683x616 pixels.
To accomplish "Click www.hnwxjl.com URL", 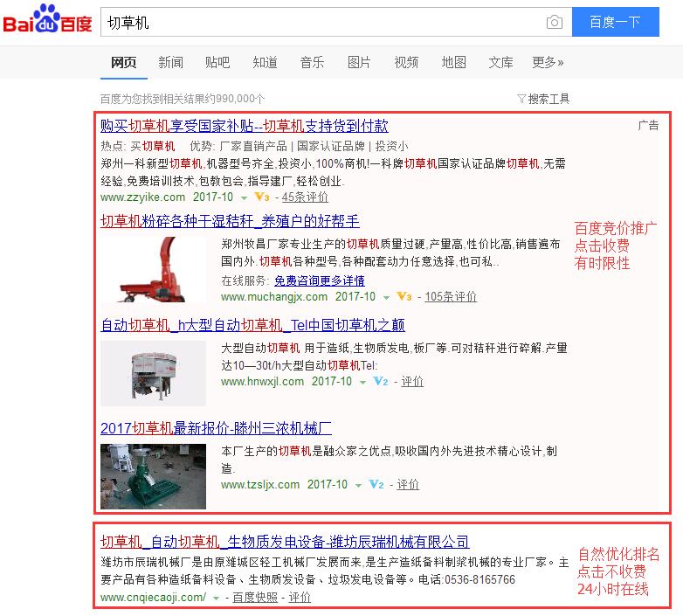I will [x=262, y=382].
